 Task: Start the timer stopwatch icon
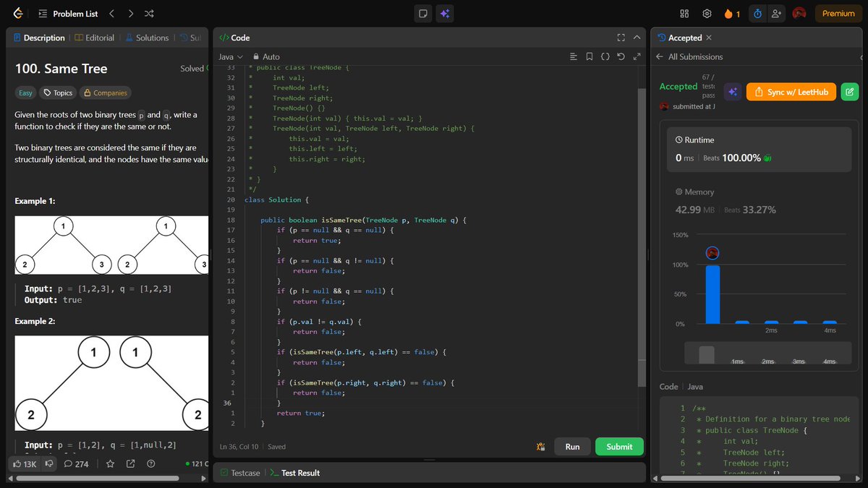[758, 13]
